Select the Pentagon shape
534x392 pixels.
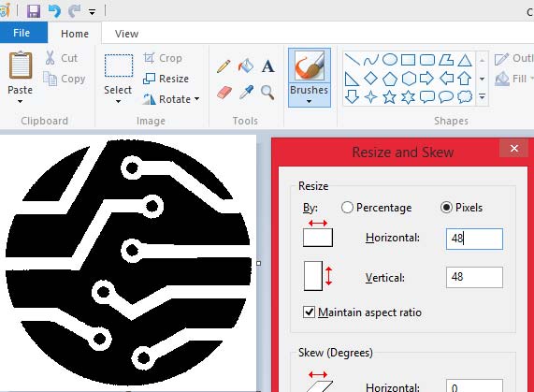(x=390, y=79)
